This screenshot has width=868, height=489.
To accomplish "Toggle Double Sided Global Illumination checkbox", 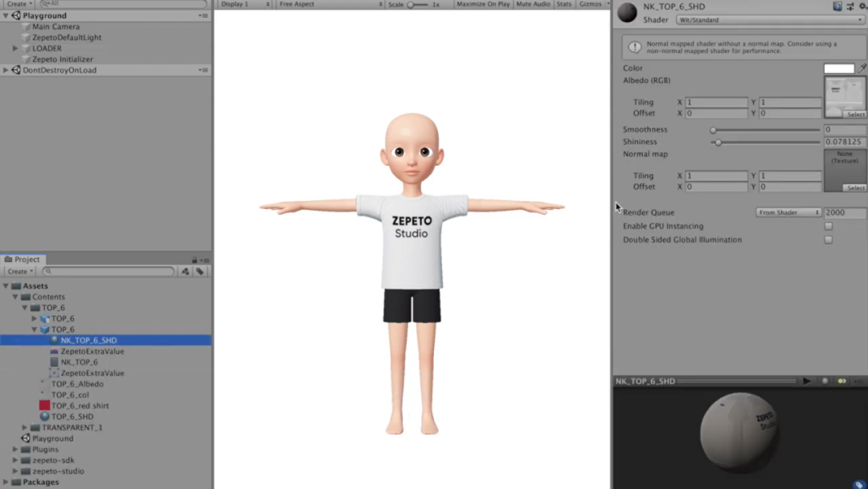I will point(828,240).
